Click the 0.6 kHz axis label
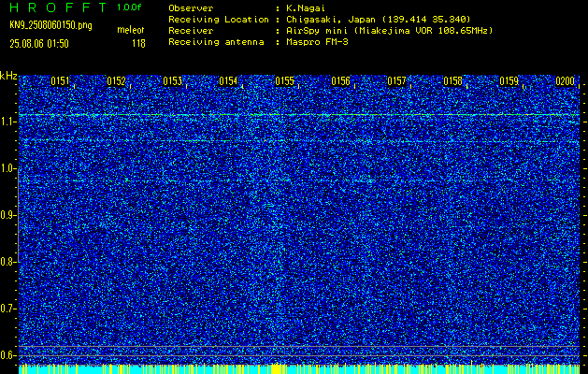 [x=7, y=355]
